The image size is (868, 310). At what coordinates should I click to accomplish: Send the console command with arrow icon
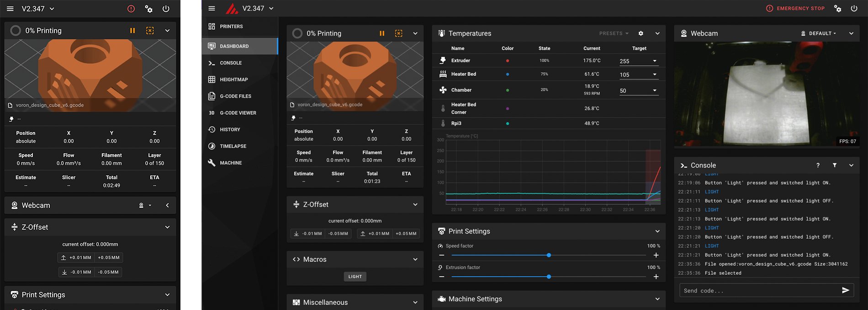click(845, 290)
